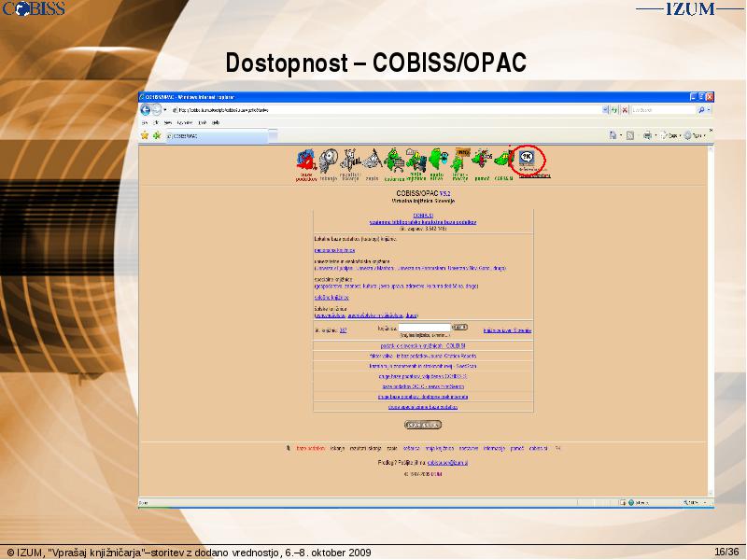The height and width of the screenshot is (560, 747).
Task: Click the Add to Favorites green plus star
Action: click(x=157, y=135)
